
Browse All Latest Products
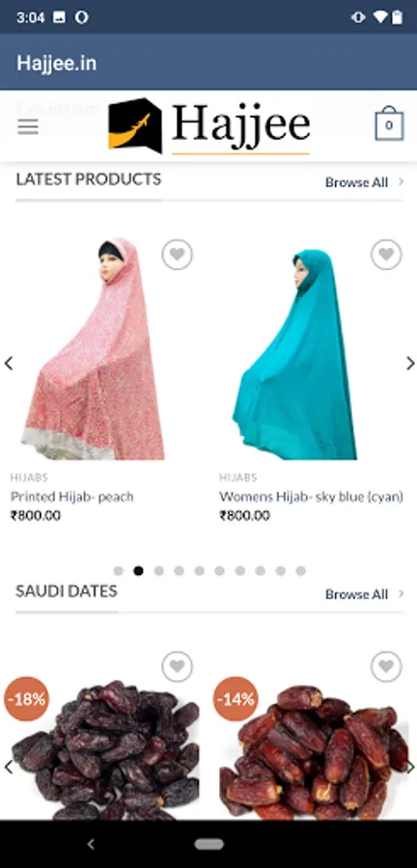coord(364,182)
